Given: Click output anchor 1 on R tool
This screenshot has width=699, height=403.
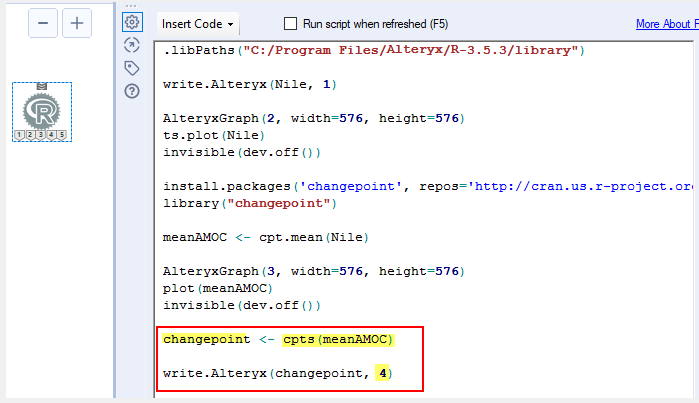Looking at the screenshot, I should point(19,135).
